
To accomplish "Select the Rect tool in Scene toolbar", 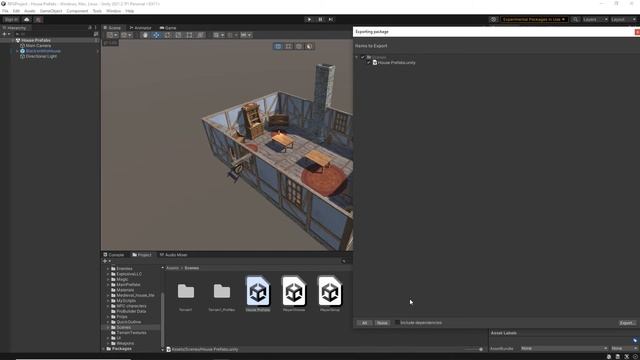I will pyautogui.click(x=189, y=35).
